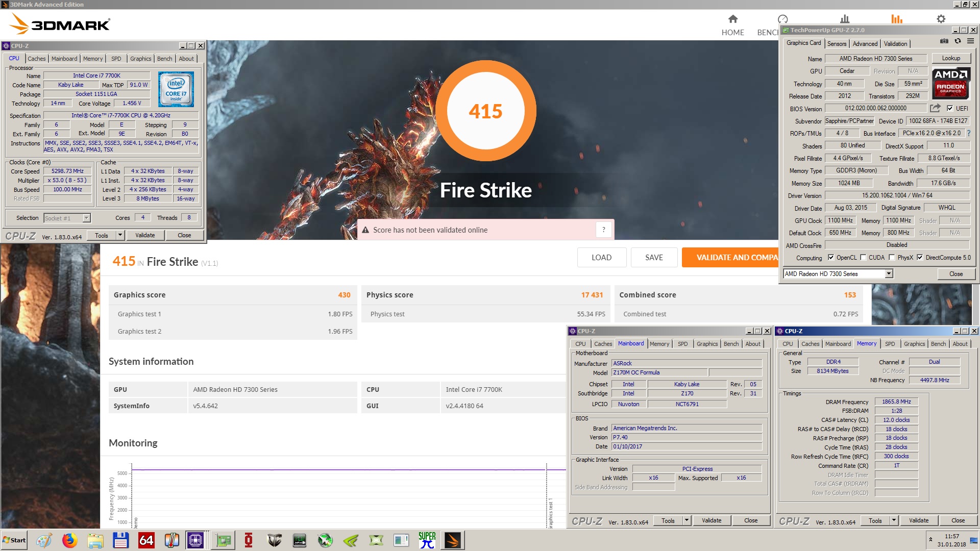Click the Graphics score value 430
980x551 pixels.
344,295
